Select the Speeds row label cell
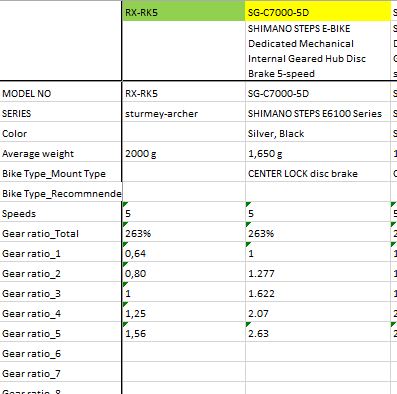This screenshot has height=394, width=397. coord(61,213)
